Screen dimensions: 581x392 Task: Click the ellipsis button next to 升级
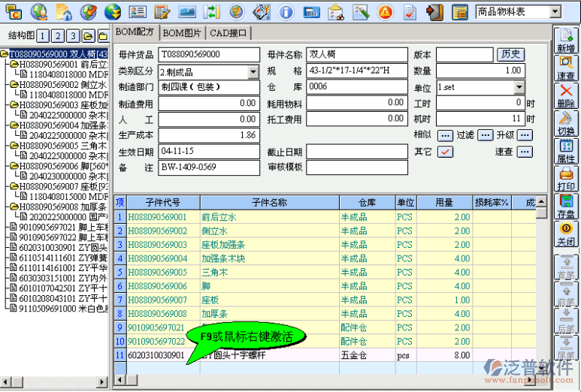coord(525,135)
